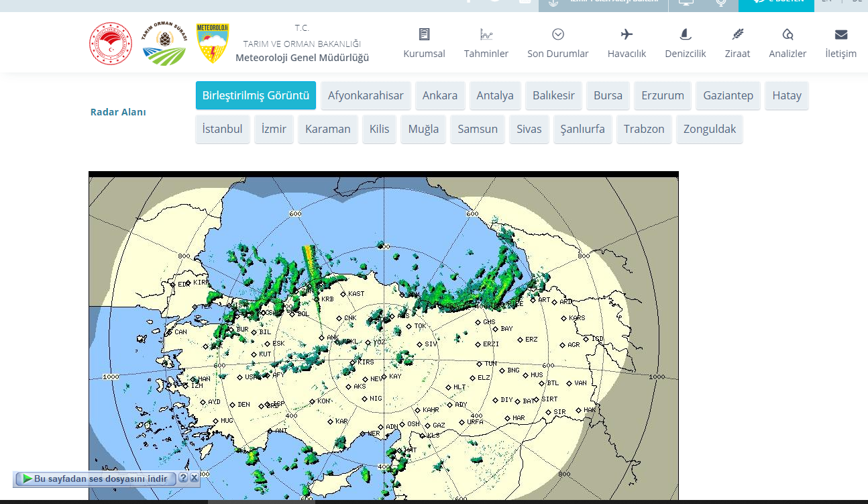This screenshot has width=868, height=504.
Task: Click the HAK station label on the map
Action: 590,409
